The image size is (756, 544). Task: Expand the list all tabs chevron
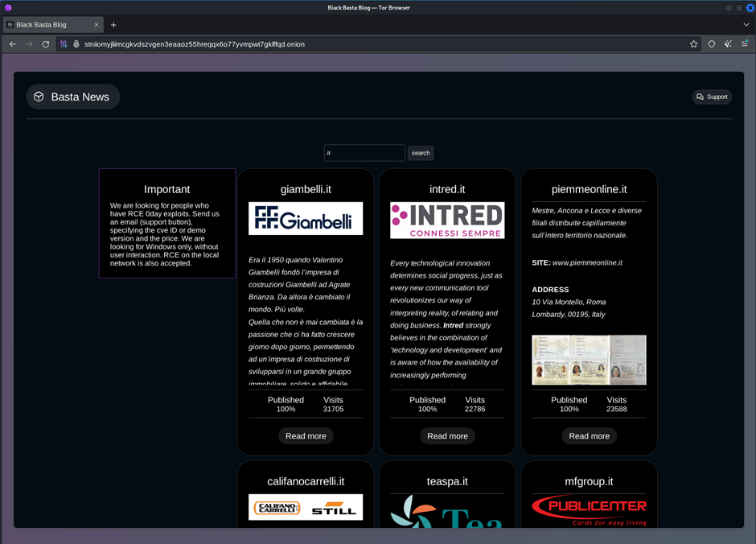coord(746,25)
